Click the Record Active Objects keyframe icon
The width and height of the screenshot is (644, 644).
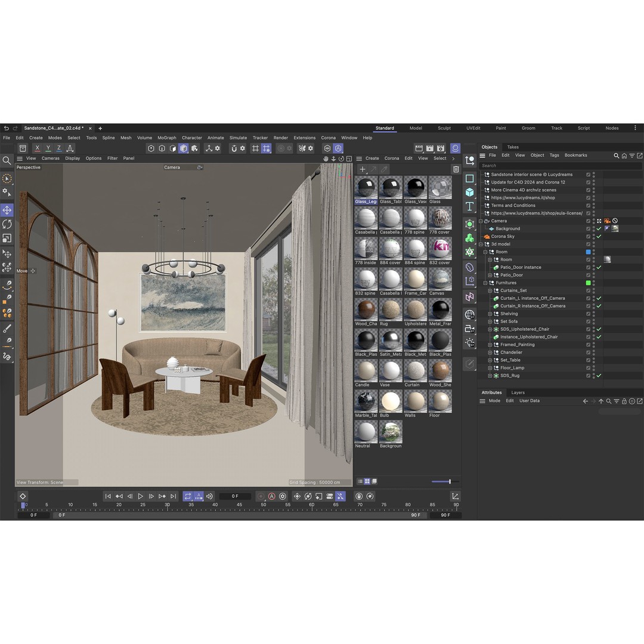261,496
